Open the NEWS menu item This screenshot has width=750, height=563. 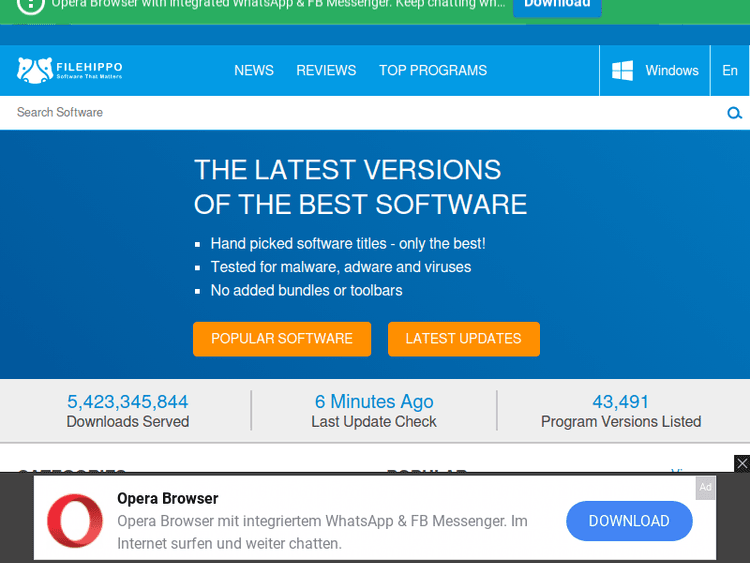(x=254, y=70)
